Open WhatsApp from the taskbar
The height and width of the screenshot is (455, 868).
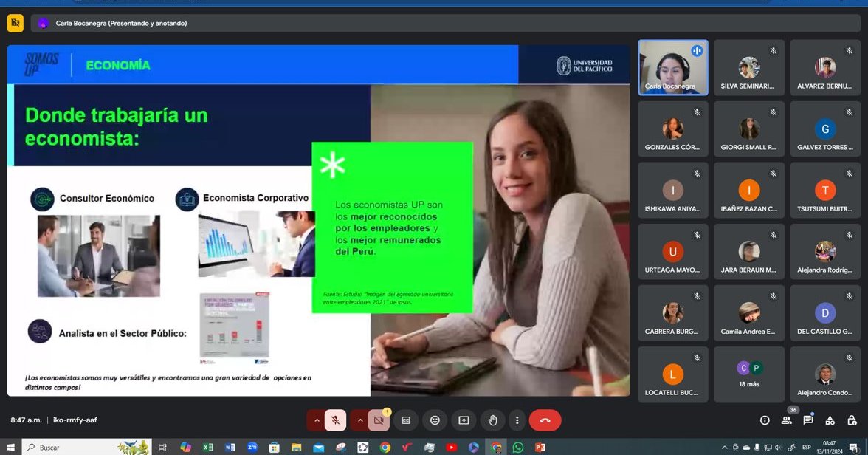click(x=517, y=448)
